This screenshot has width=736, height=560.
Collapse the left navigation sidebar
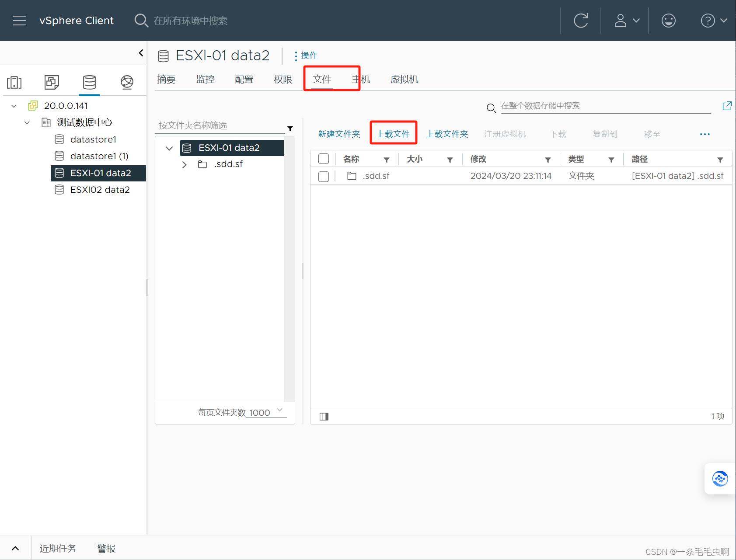[x=141, y=53]
